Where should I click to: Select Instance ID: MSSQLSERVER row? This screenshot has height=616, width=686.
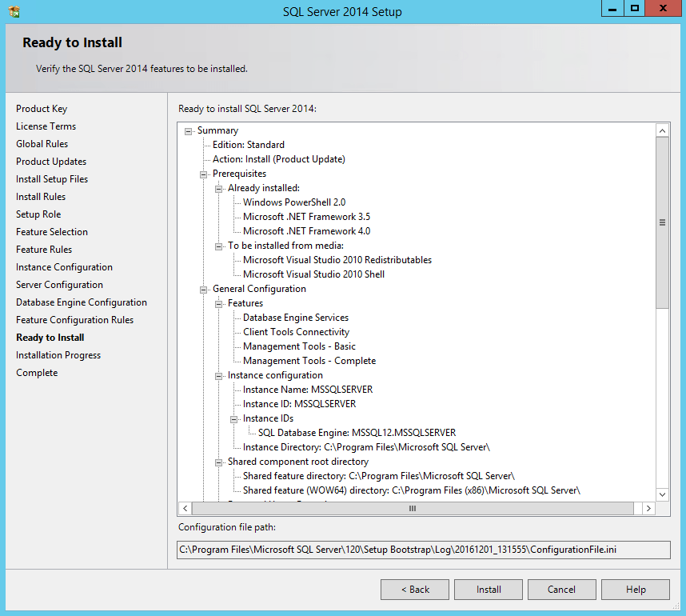pyautogui.click(x=299, y=404)
